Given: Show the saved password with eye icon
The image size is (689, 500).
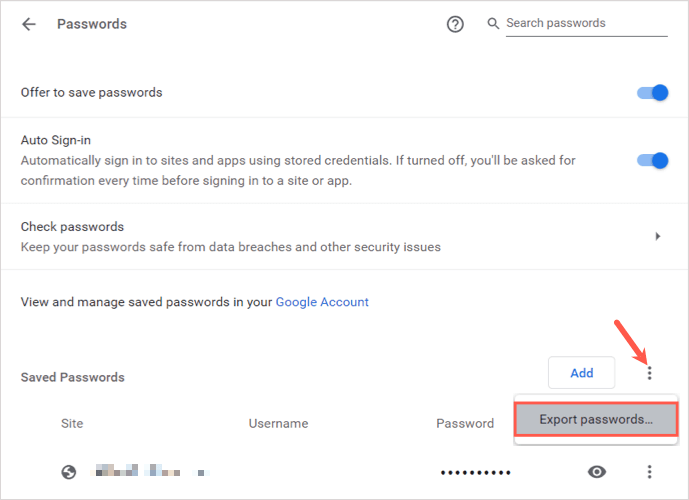Looking at the screenshot, I should (x=598, y=472).
